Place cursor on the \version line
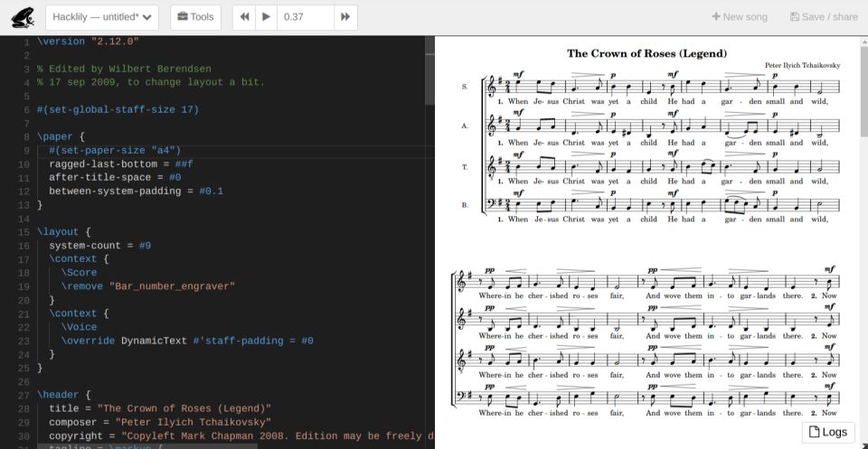 pos(89,42)
